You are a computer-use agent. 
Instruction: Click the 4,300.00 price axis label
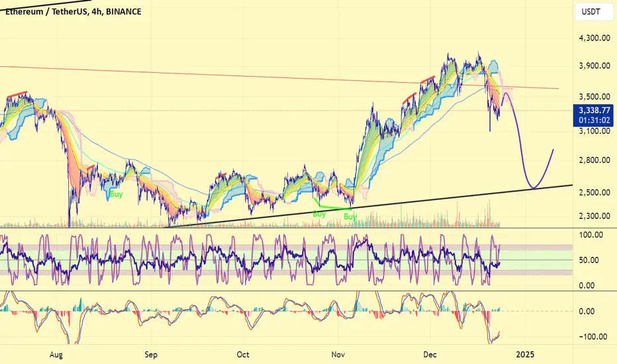[x=594, y=38]
